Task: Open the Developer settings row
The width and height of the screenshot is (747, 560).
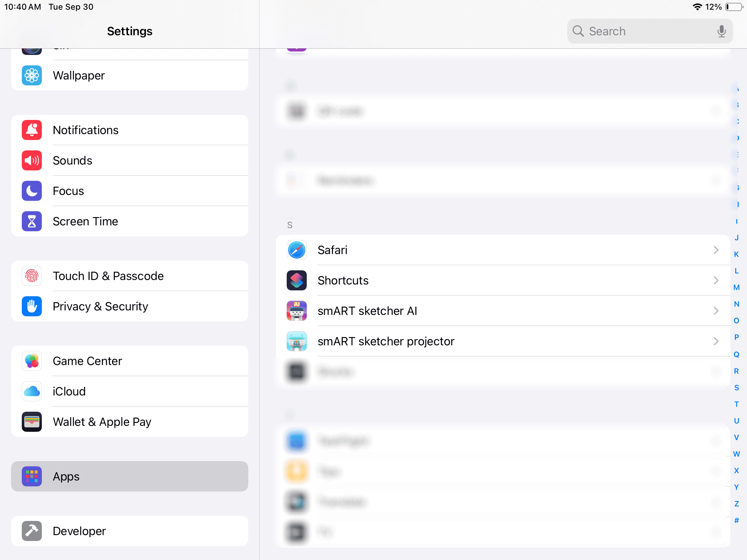Action: click(130, 531)
